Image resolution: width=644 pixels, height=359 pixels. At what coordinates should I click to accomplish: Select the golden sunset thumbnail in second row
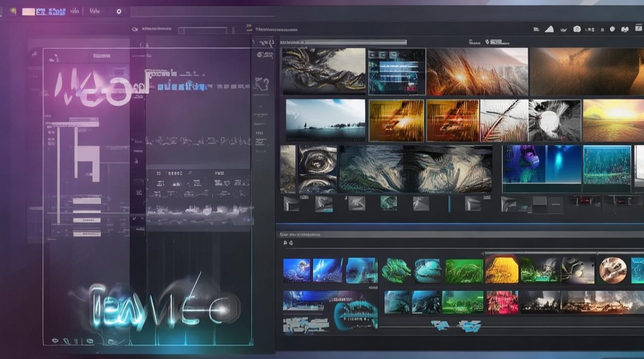point(613,120)
